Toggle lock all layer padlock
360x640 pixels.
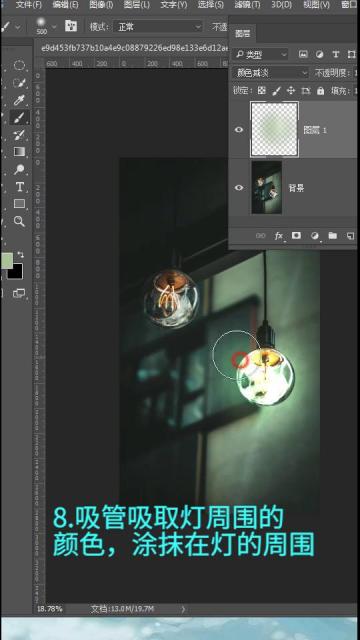321,91
